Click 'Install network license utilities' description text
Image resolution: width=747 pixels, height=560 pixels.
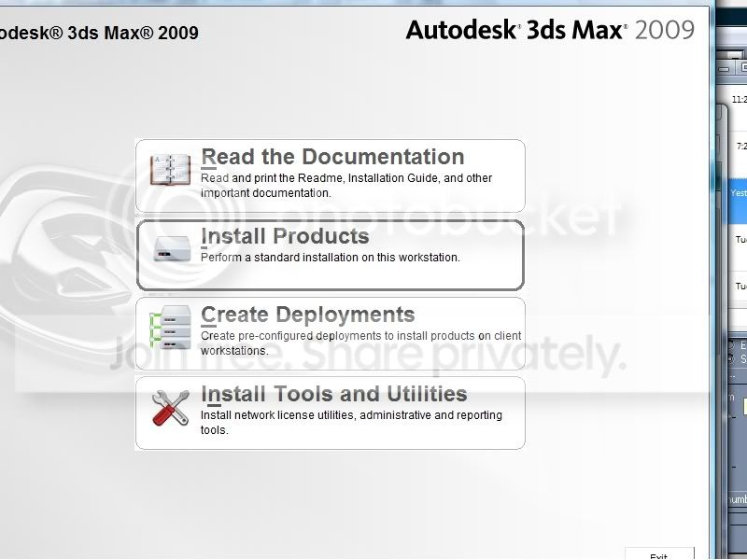(351, 423)
